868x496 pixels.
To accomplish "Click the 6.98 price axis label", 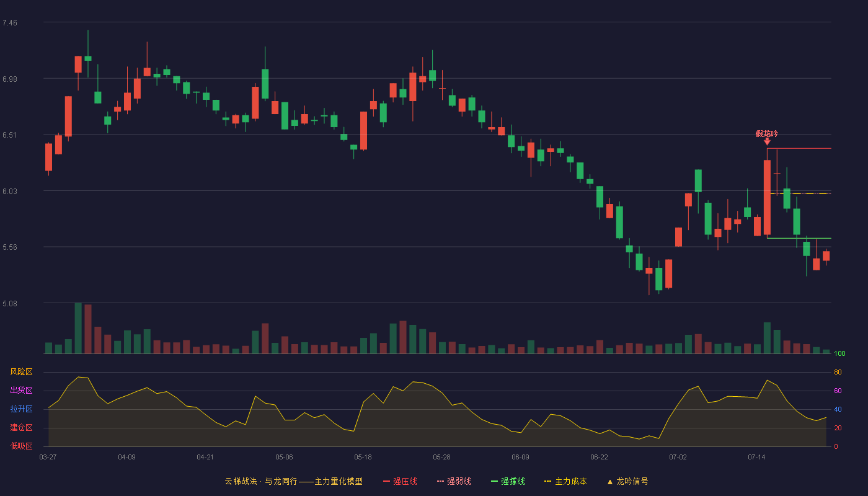I will coord(10,79).
